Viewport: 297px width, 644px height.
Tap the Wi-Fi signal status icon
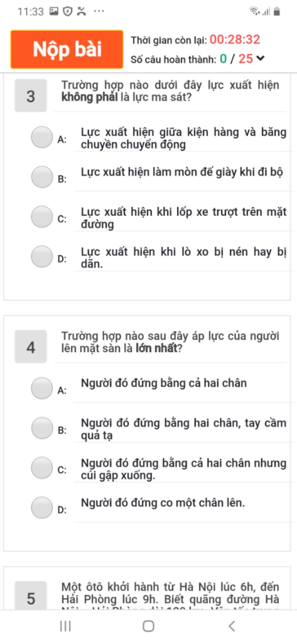[254, 11]
